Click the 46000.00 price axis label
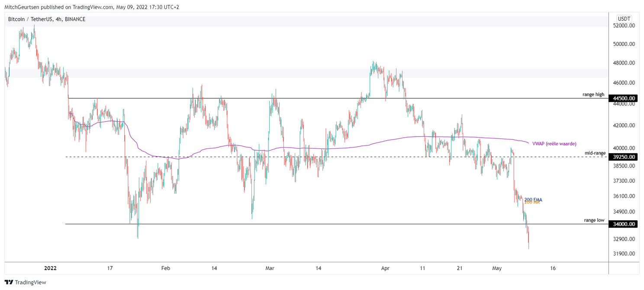The width and height of the screenshot is (644, 290). point(624,82)
